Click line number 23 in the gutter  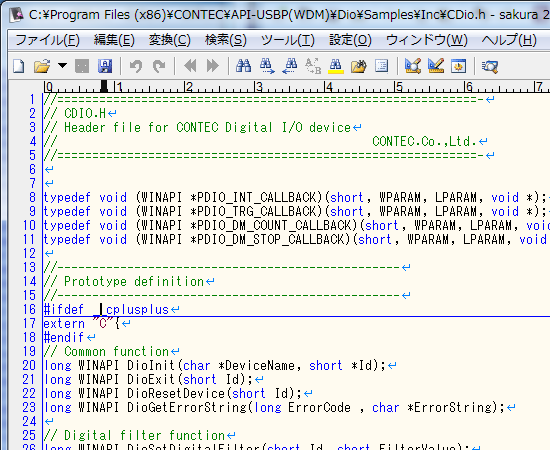pos(29,408)
